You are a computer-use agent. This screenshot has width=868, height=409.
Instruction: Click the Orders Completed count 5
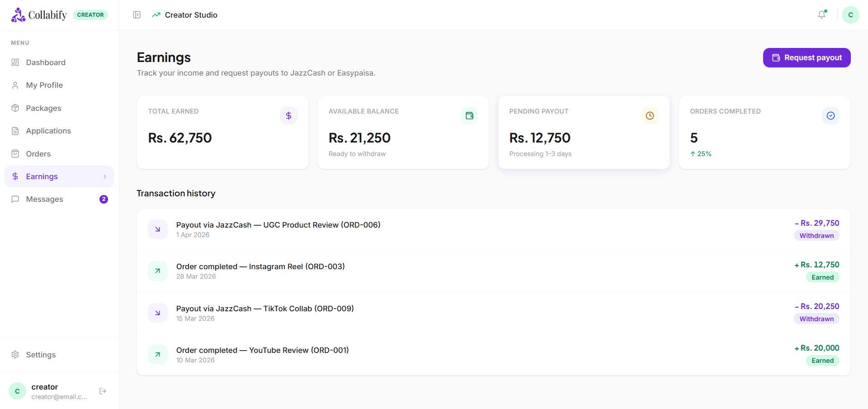694,138
